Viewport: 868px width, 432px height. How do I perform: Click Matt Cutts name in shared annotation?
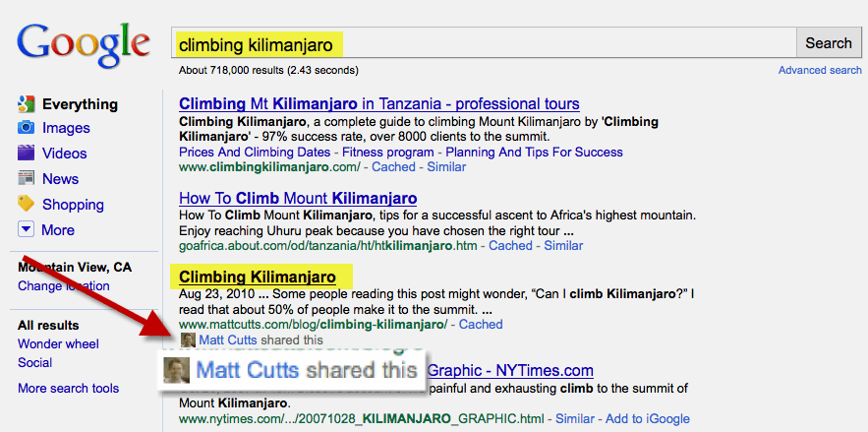point(228,340)
